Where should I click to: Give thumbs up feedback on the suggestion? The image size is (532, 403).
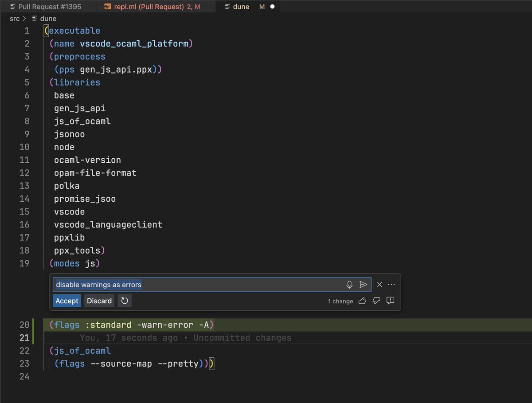coord(362,301)
